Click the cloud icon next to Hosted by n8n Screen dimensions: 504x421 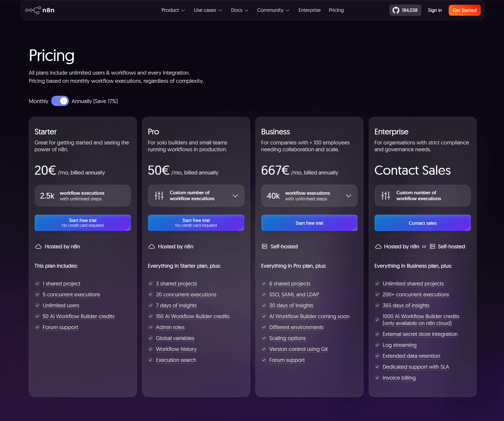pyautogui.click(x=39, y=246)
